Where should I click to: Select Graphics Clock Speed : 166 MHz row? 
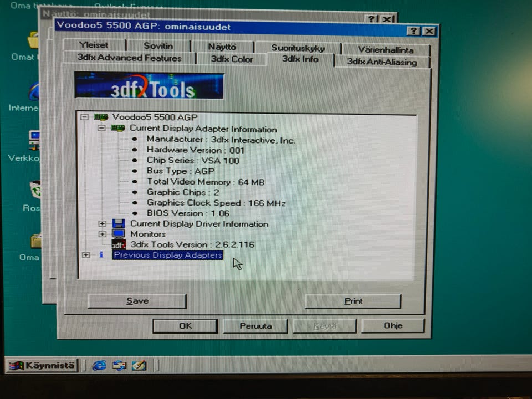click(x=216, y=203)
